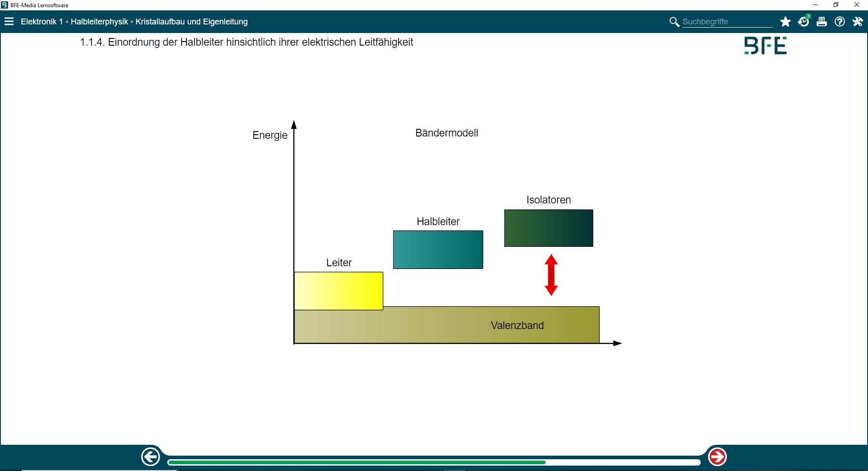Click the red double-headed arrow
868x471 pixels.
[551, 275]
